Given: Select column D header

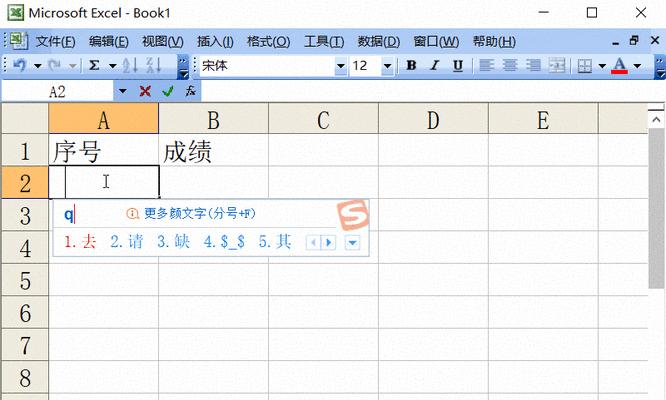Looking at the screenshot, I should coord(434,118).
